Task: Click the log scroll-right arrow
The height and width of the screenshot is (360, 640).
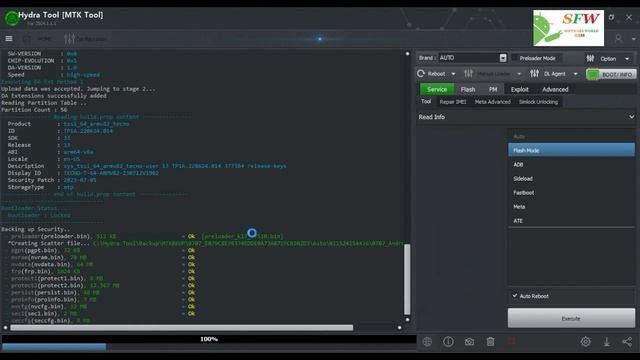Action: [x=399, y=327]
